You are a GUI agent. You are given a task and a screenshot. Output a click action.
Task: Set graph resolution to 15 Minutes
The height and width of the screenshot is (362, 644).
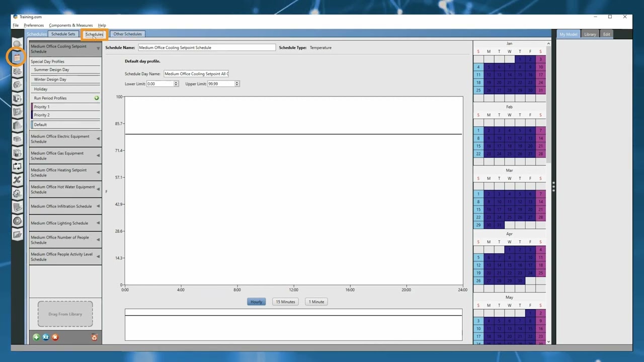[285, 302]
